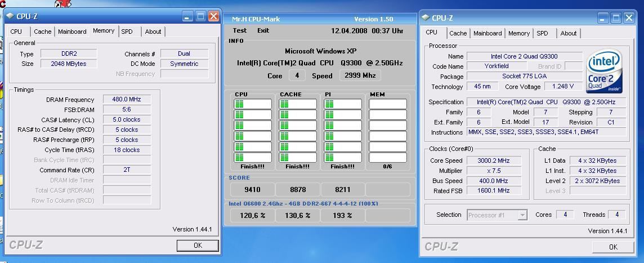
Task: Click right CPU-Z title bar icon
Action: pyautogui.click(x=426, y=17)
